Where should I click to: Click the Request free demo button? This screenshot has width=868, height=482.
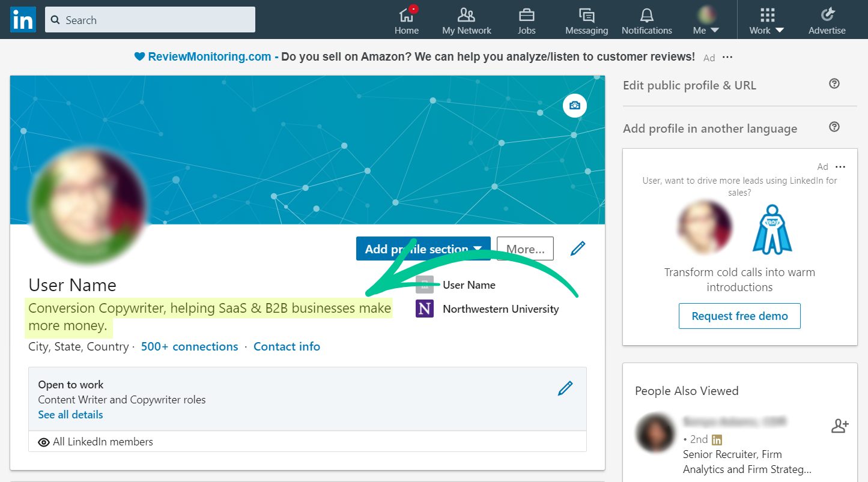739,316
